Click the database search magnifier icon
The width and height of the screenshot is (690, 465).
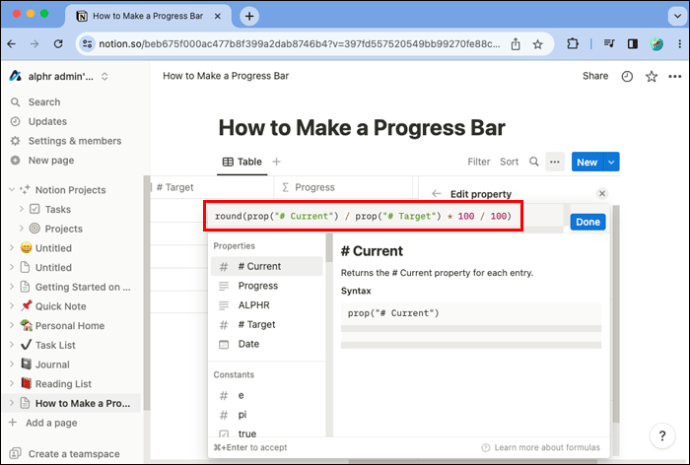pos(534,162)
